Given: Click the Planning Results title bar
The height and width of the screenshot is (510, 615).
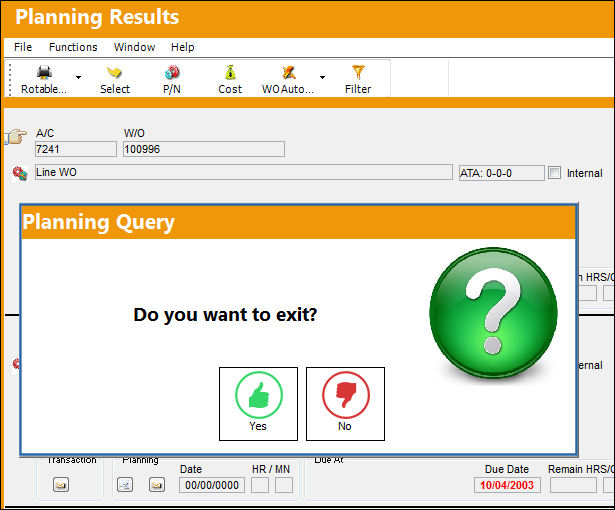Looking at the screenshot, I should [308, 18].
